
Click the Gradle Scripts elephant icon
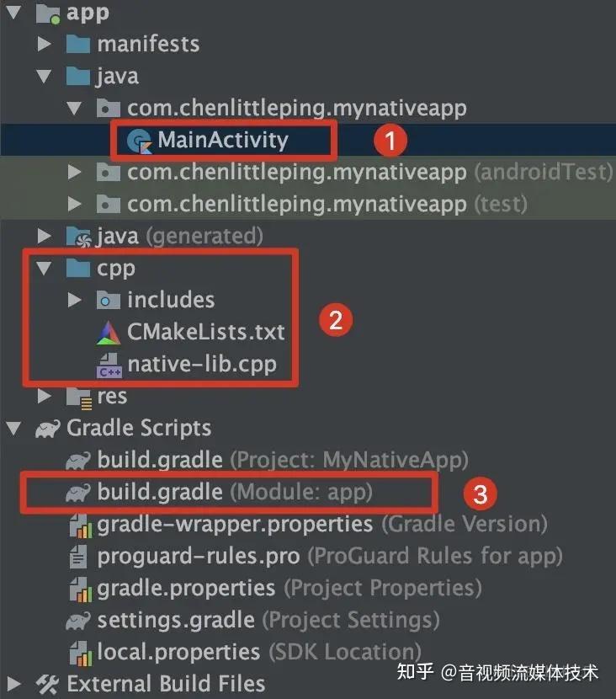pyautogui.click(x=47, y=429)
